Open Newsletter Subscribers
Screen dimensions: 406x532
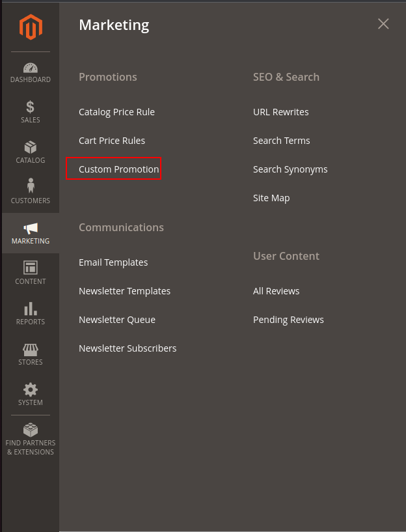click(x=128, y=348)
